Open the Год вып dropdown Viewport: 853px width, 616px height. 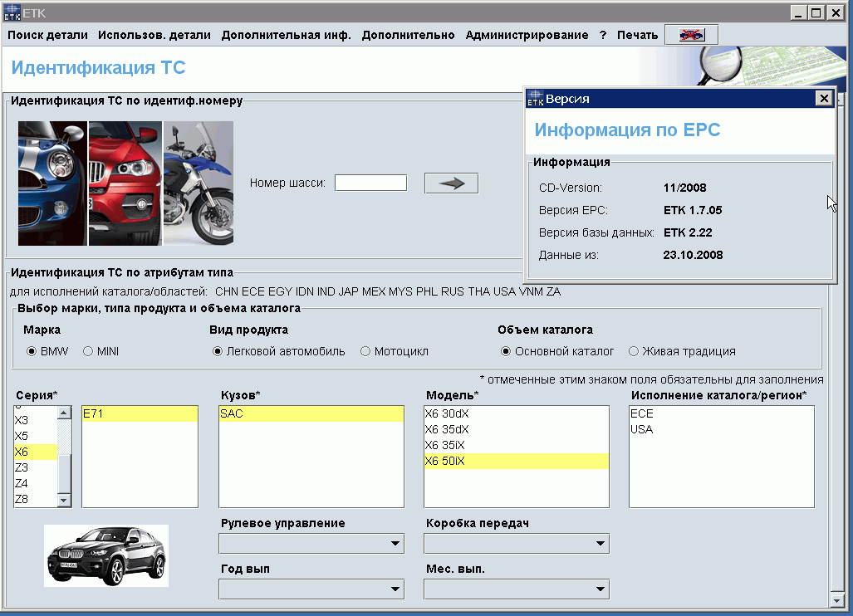311,589
